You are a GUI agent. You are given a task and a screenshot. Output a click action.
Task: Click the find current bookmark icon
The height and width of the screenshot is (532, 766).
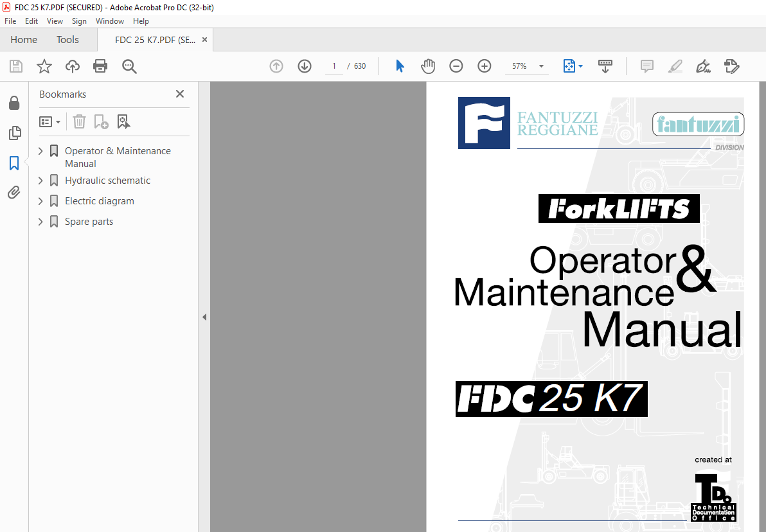coord(123,121)
